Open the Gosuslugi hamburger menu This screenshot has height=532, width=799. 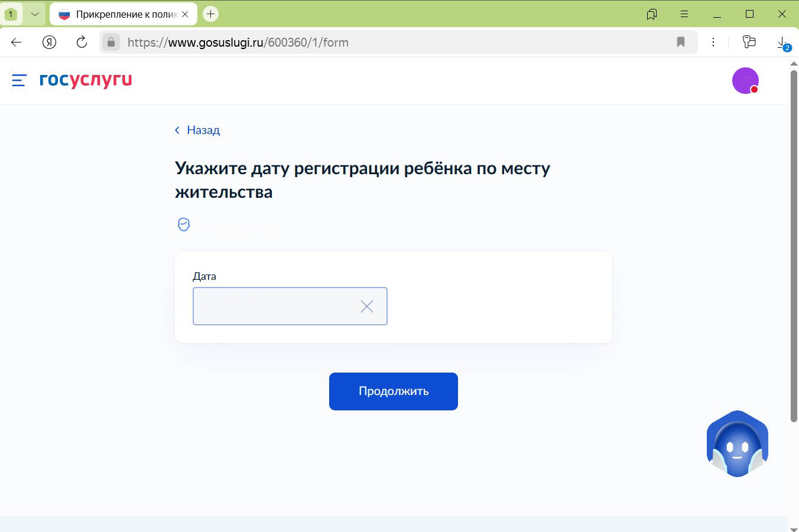(x=18, y=81)
